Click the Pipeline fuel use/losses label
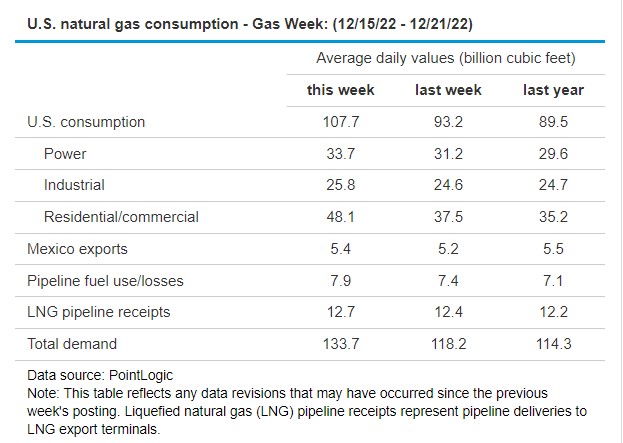 (x=105, y=280)
